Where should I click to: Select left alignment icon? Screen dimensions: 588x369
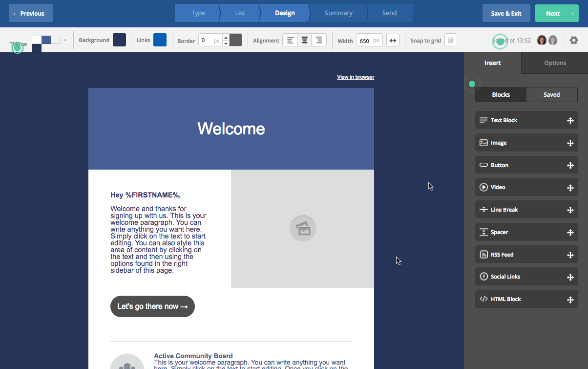click(x=290, y=41)
